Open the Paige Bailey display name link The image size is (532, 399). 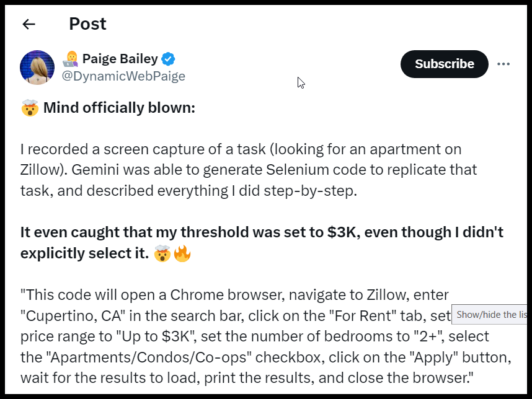(x=120, y=59)
